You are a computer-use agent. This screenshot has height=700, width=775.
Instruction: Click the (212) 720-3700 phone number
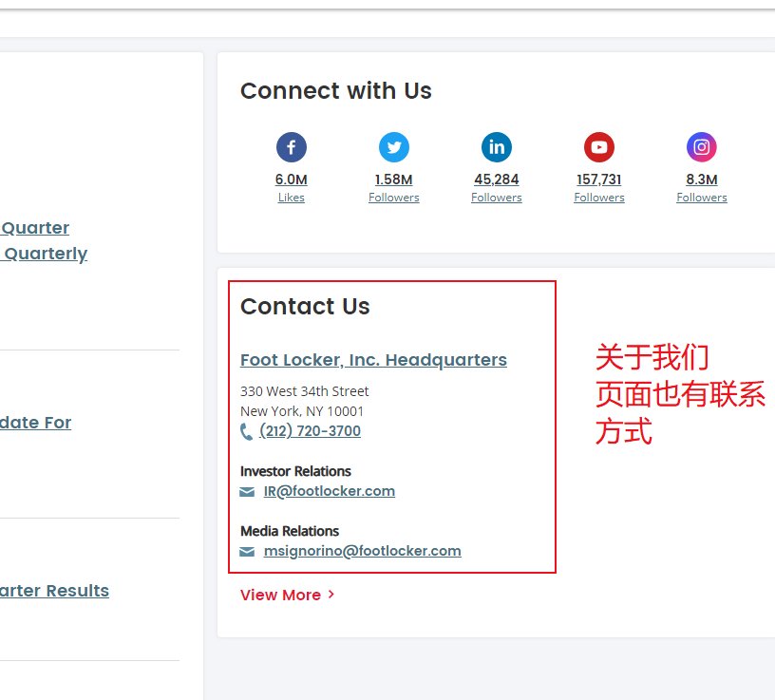[x=310, y=431]
